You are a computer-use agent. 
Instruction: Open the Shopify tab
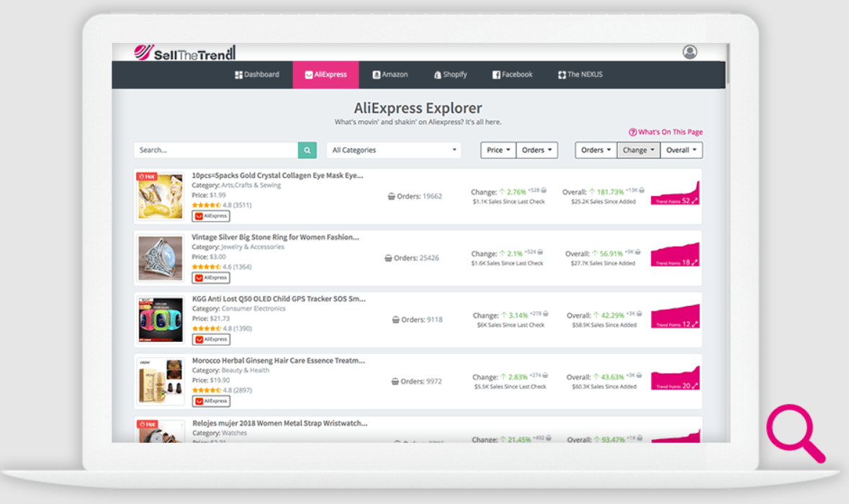click(451, 75)
